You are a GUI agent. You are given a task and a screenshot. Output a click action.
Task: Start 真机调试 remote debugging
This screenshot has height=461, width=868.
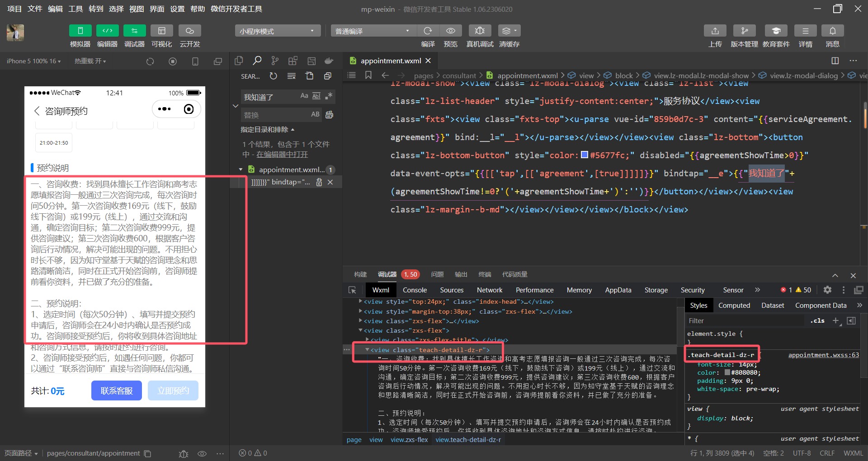[x=480, y=31]
